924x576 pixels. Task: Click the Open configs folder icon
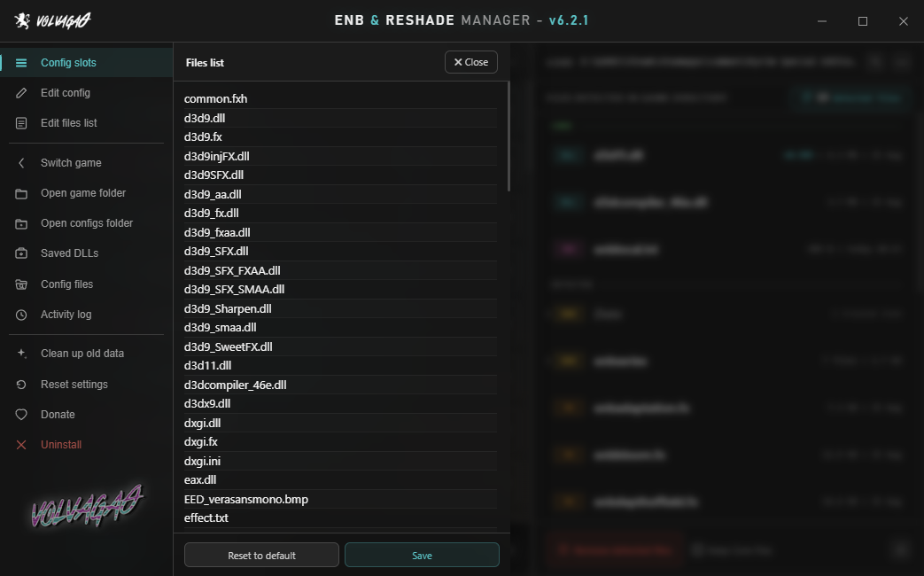click(x=21, y=223)
